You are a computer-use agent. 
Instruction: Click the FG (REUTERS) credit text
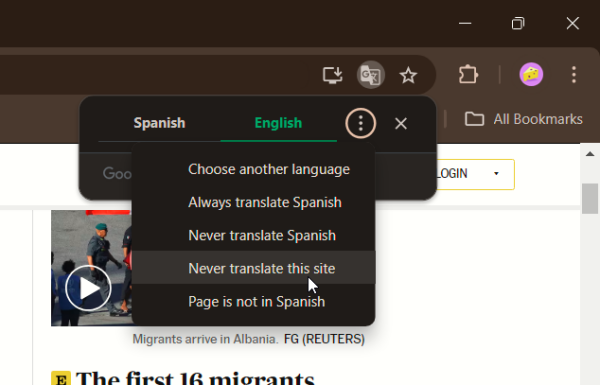[324, 339]
